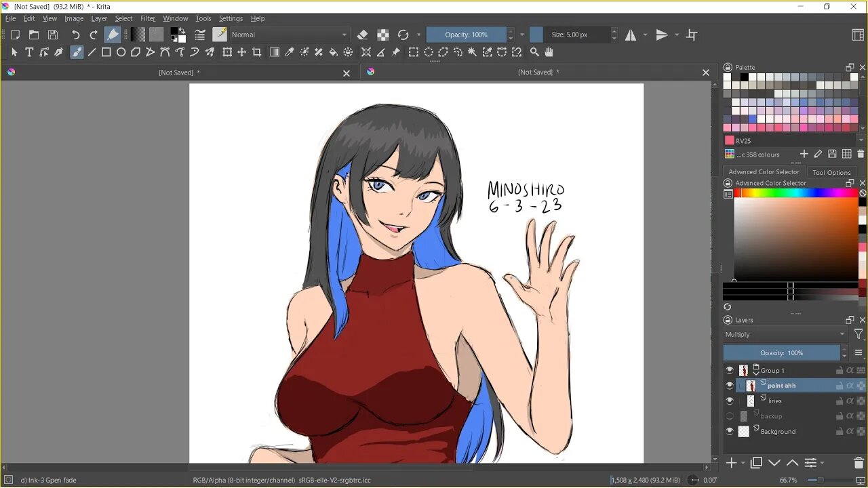Select the Move tool
This screenshot has width=868, height=488.
pos(241,52)
